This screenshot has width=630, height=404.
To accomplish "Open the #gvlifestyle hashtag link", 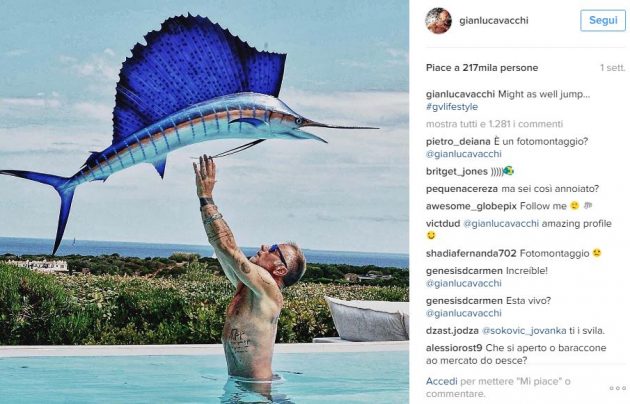I will coord(452,107).
